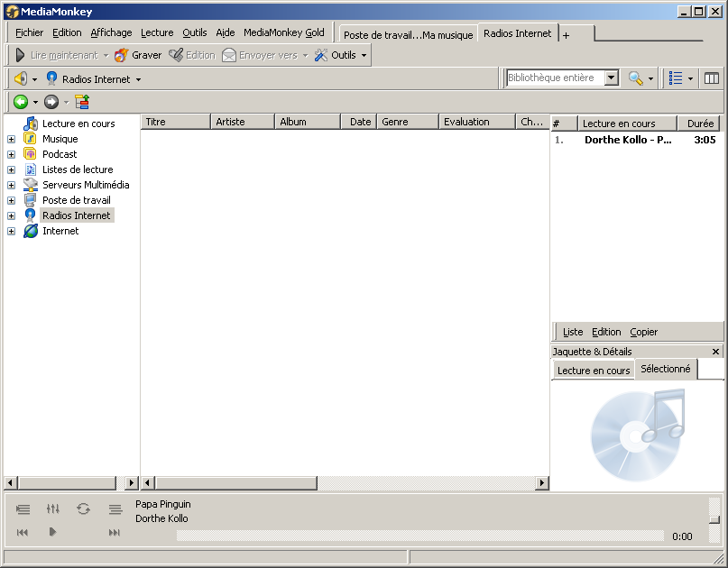Click the Envoyer vers envelope icon
Image resolution: width=728 pixels, height=568 pixels.
pyautogui.click(x=229, y=55)
